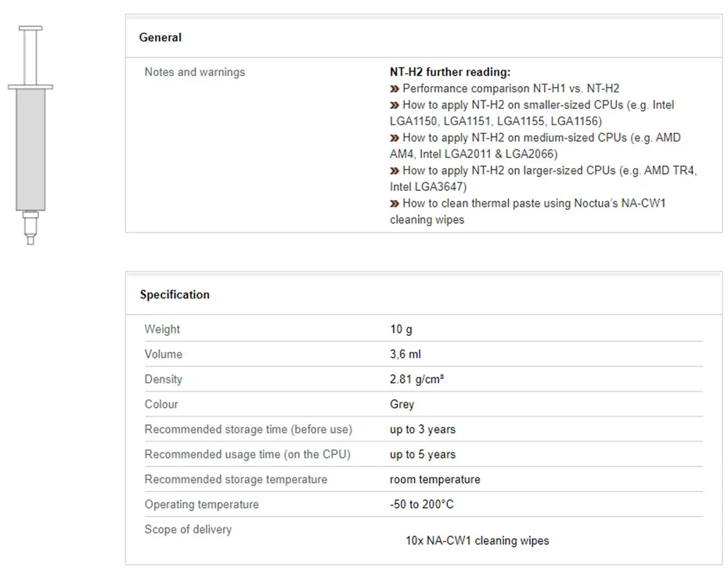Viewport: 728px width, 573px height.
Task: Click the Notes and warnings label
Action: tap(195, 72)
